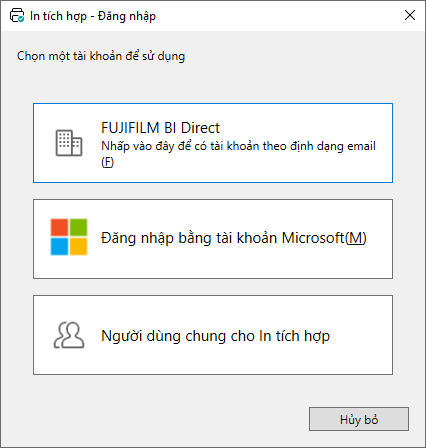Click the office building icon for FUJIFILM BI Direct

pos(69,143)
